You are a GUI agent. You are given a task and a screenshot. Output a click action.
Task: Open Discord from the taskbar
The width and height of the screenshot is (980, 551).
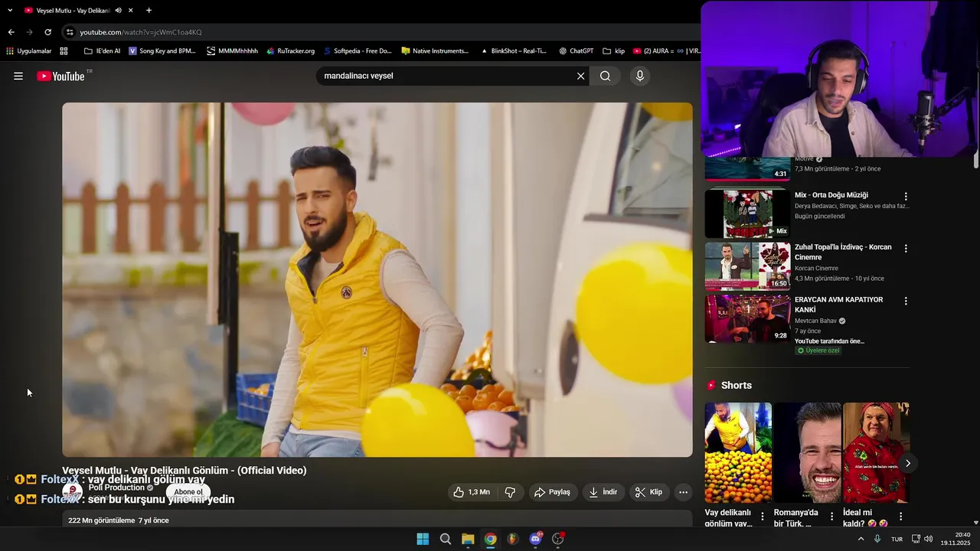[x=535, y=539]
